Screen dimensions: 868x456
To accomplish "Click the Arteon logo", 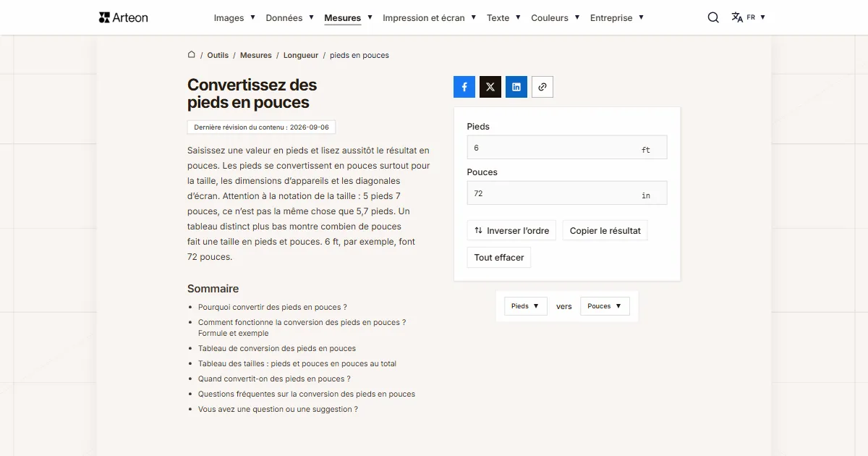I will pyautogui.click(x=123, y=17).
